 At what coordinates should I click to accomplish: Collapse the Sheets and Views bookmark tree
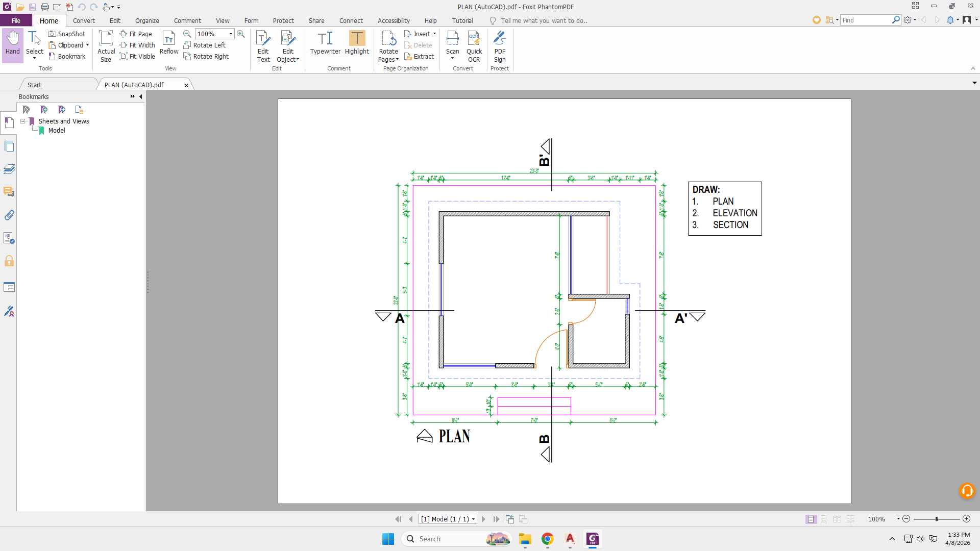[23, 121]
